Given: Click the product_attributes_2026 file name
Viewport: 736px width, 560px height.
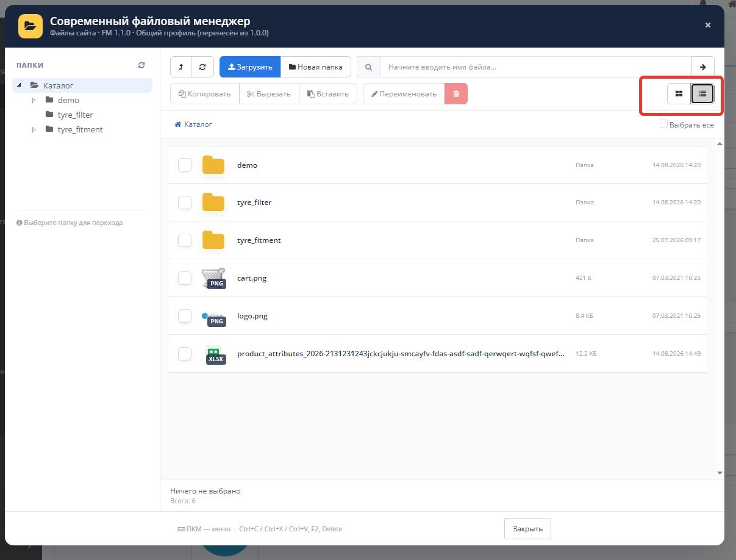Looking at the screenshot, I should 401,354.
